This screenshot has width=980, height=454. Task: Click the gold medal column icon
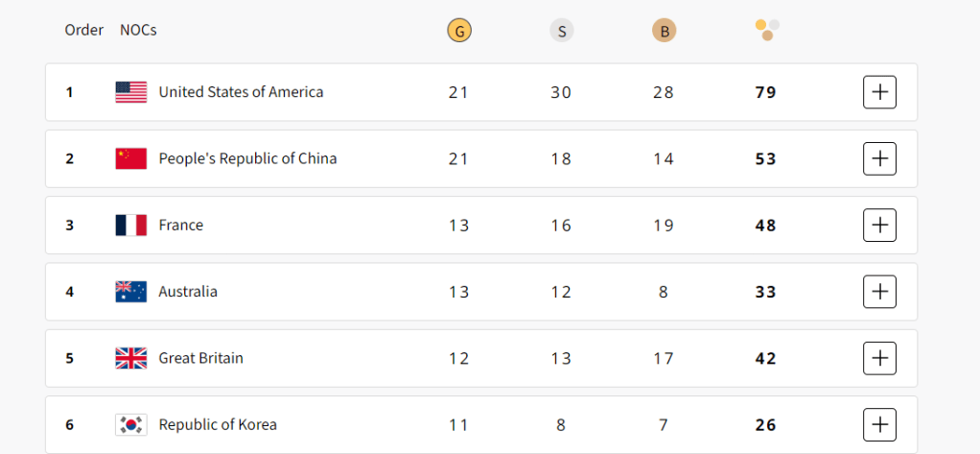(459, 31)
